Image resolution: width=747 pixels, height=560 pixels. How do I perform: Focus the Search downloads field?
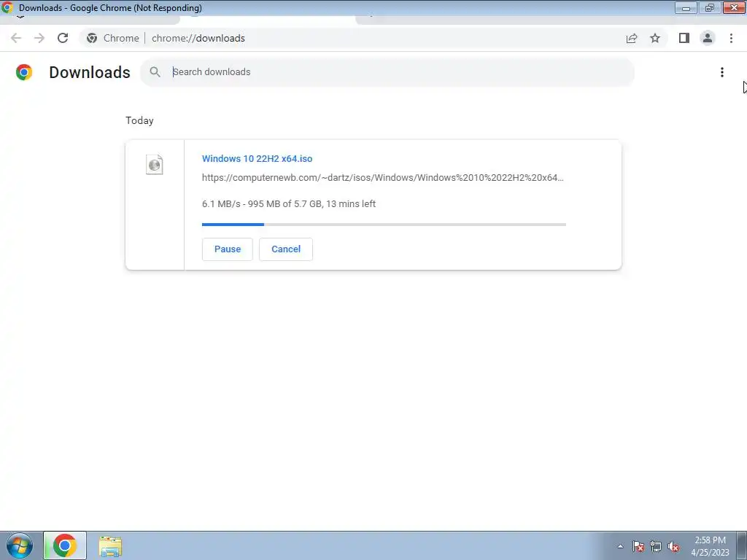click(x=387, y=72)
